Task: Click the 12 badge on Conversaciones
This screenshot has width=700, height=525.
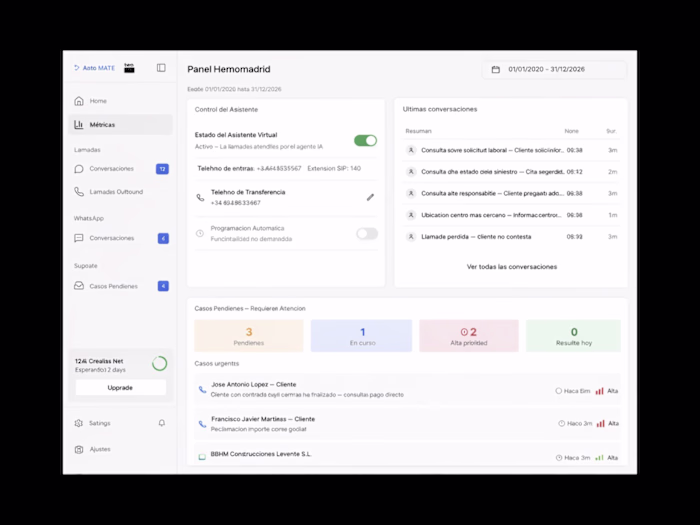Action: (x=162, y=169)
